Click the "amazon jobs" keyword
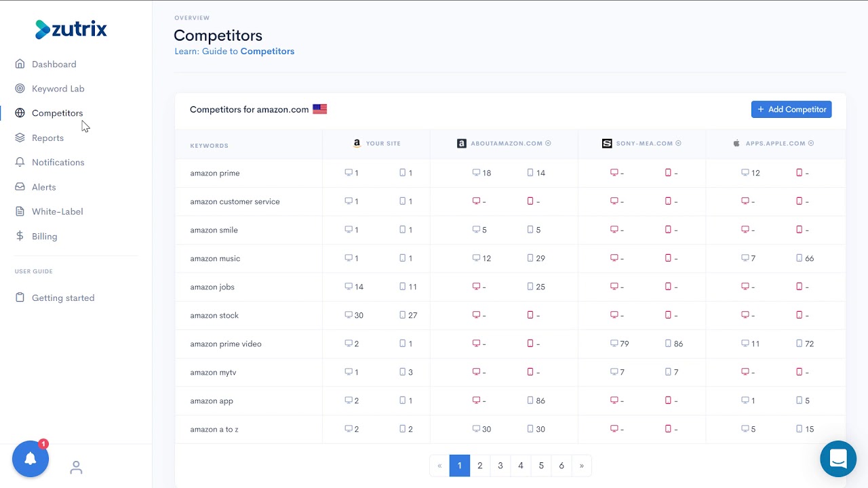This screenshot has width=868, height=488. pyautogui.click(x=212, y=287)
